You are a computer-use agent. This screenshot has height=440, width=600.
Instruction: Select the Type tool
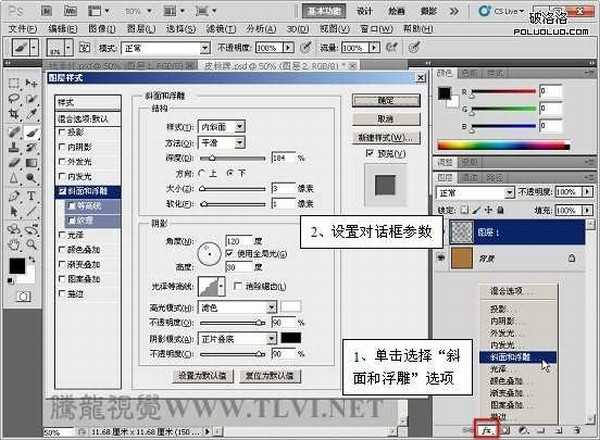31,196
